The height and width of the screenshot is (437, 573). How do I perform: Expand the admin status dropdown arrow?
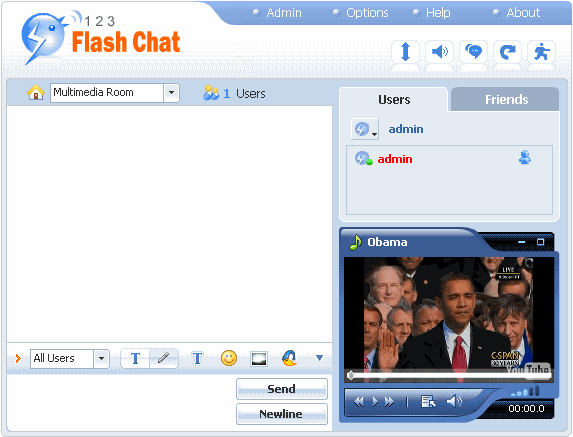(x=374, y=134)
